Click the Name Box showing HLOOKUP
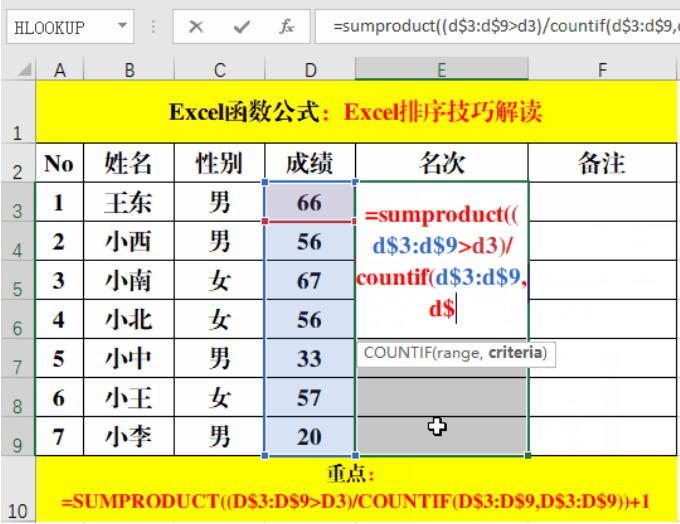This screenshot has height=524, width=680. click(x=69, y=27)
